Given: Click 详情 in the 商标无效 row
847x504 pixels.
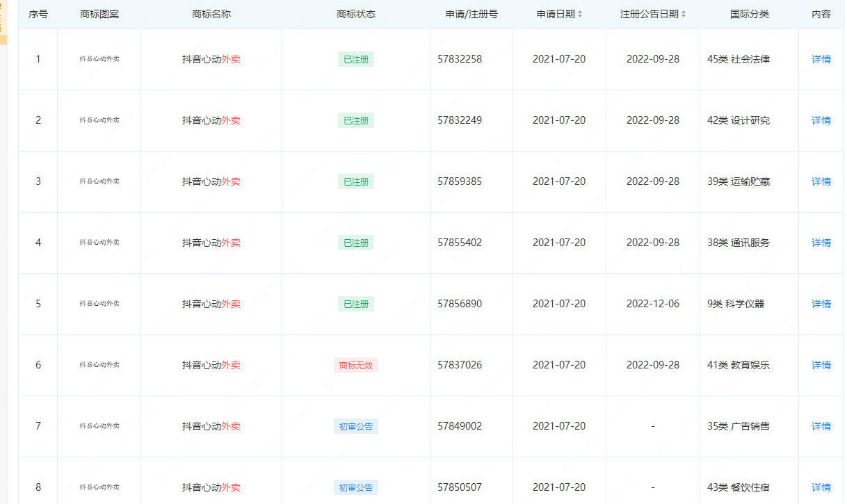Looking at the screenshot, I should (x=821, y=365).
